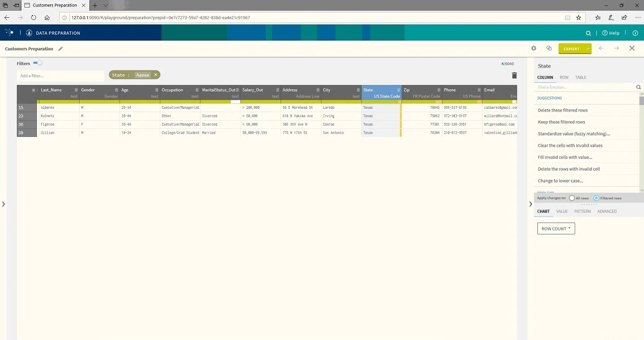Click Standardize value (fuzzy matching)

574,134
